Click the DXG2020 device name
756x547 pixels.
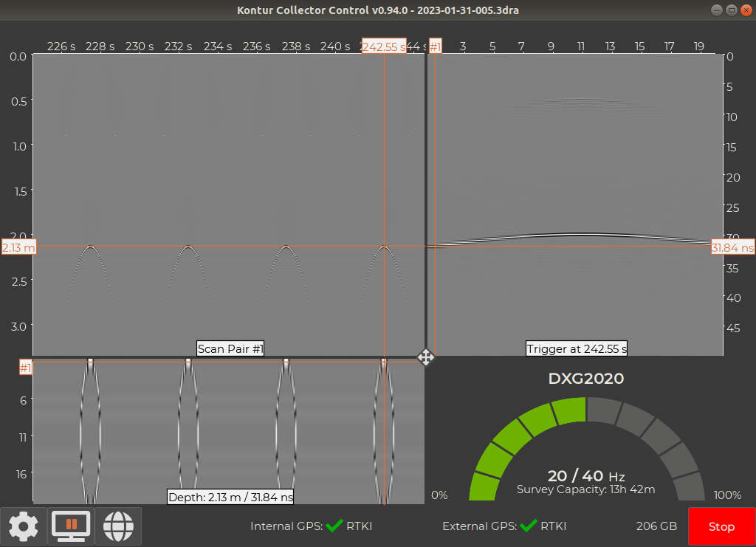click(585, 378)
